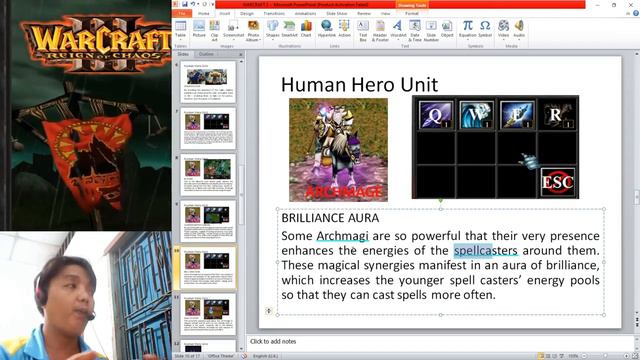Start Slide Show from status bar icon
The height and width of the screenshot is (360, 640).
click(562, 356)
